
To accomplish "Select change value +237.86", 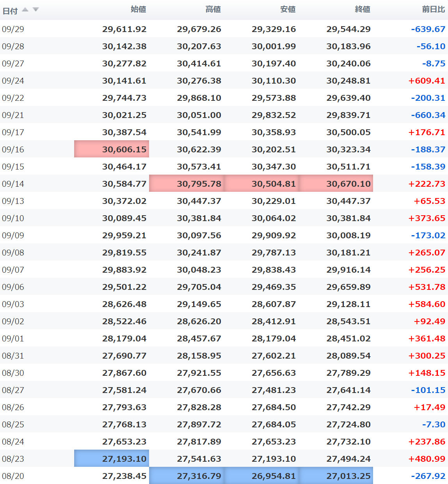I will (x=427, y=441).
